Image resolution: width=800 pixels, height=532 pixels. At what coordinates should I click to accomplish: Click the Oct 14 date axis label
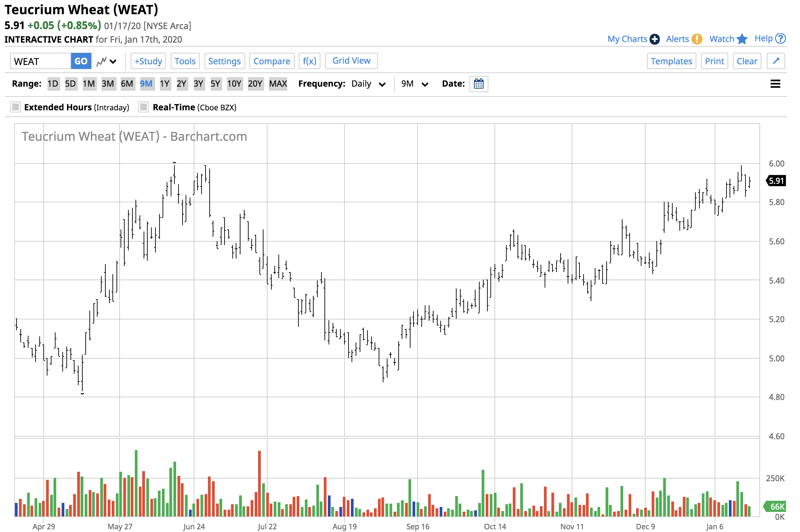[495, 527]
